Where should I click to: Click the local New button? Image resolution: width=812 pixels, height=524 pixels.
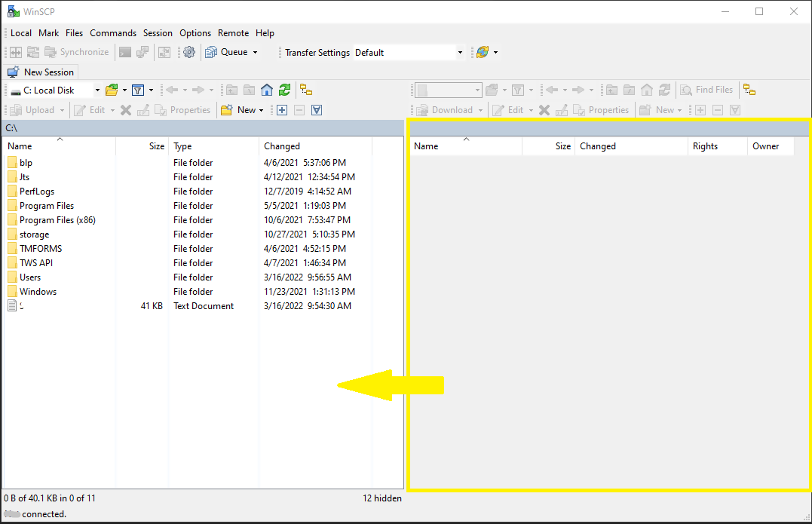click(x=238, y=110)
